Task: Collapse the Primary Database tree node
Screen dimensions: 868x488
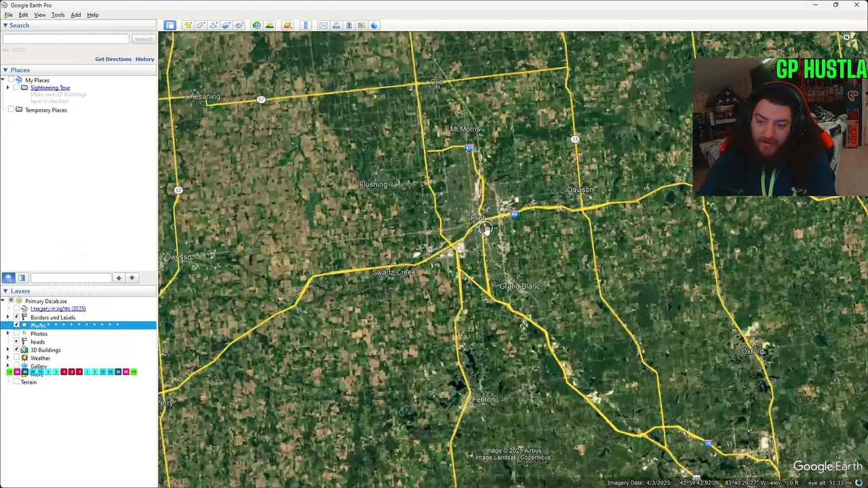Action: pos(3,300)
